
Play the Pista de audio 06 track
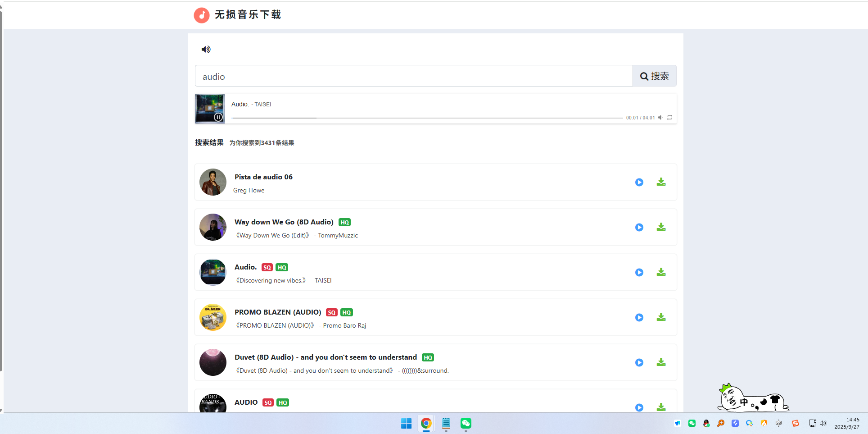tap(639, 182)
